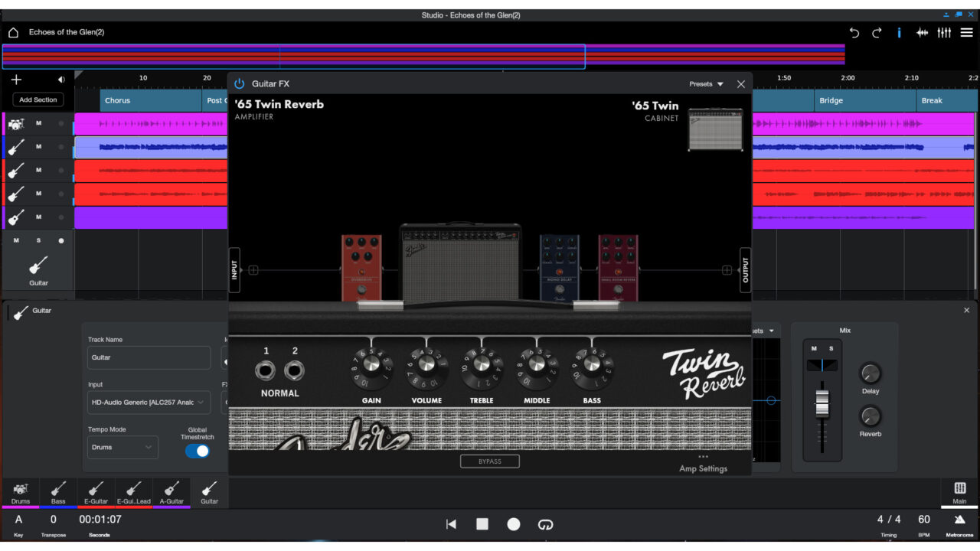Click the Stop playback button
Image resolution: width=980 pixels, height=551 pixels.
click(482, 524)
